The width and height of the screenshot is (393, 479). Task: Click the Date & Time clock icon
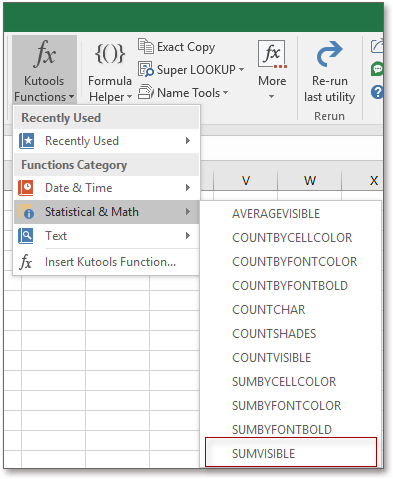[x=26, y=188]
